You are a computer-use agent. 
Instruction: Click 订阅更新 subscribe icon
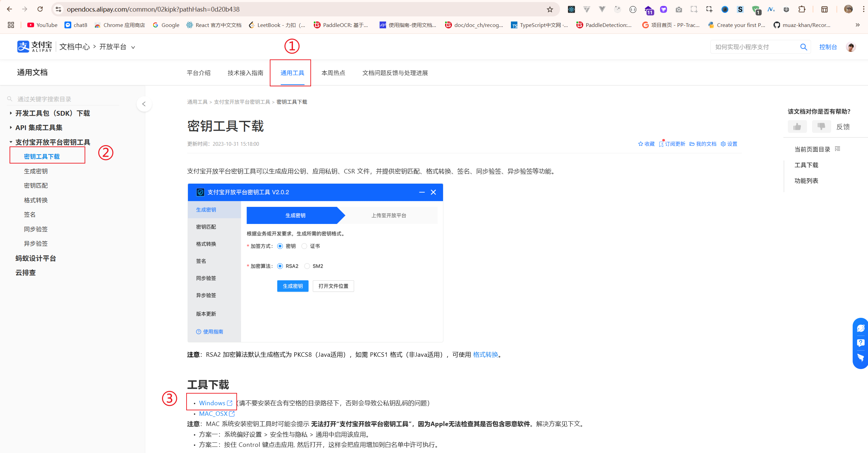[x=672, y=144]
